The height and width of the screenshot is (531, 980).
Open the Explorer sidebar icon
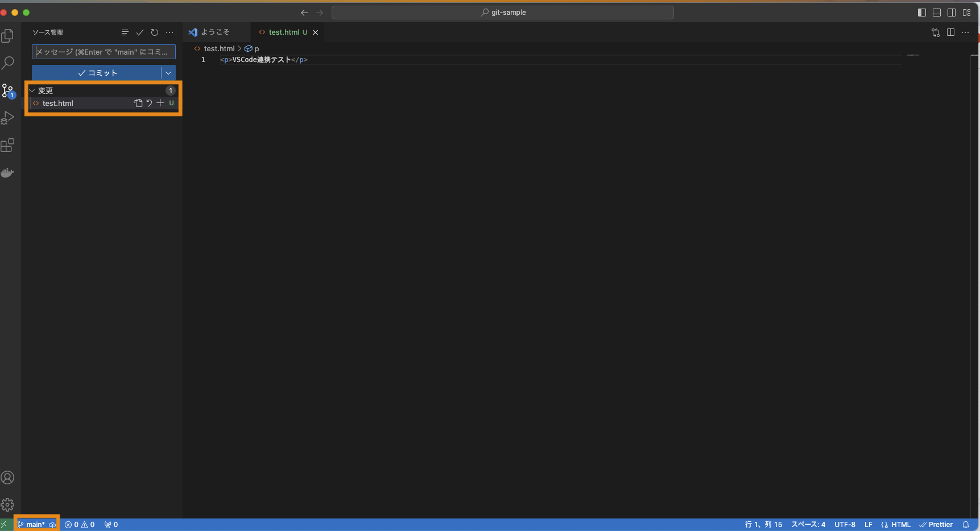[8, 35]
